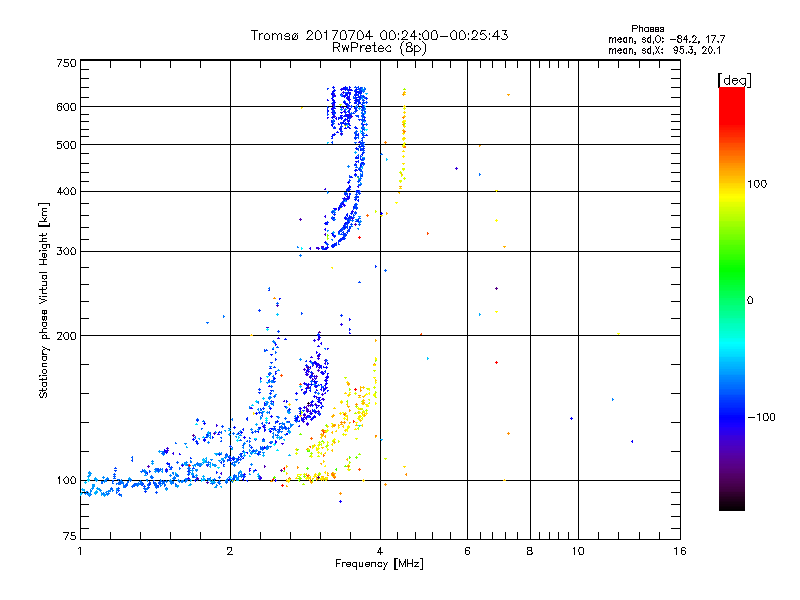
Task: Click the x-axis tick label '16'
Action: pyautogui.click(x=680, y=551)
